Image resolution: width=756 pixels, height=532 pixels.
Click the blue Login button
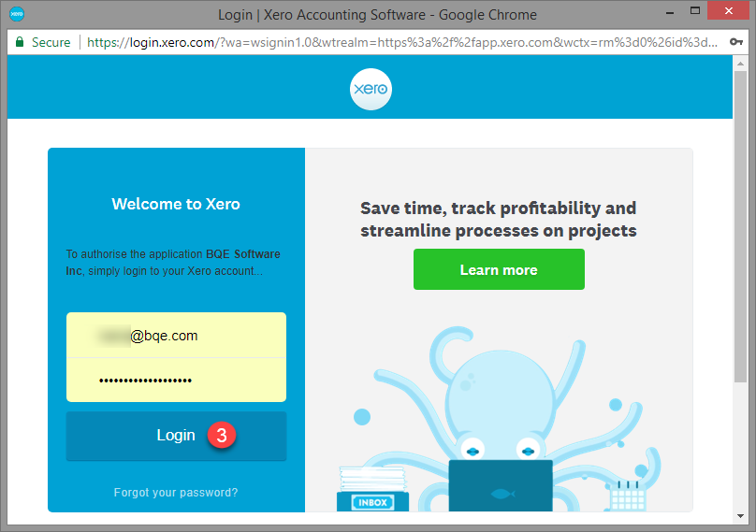tap(177, 436)
